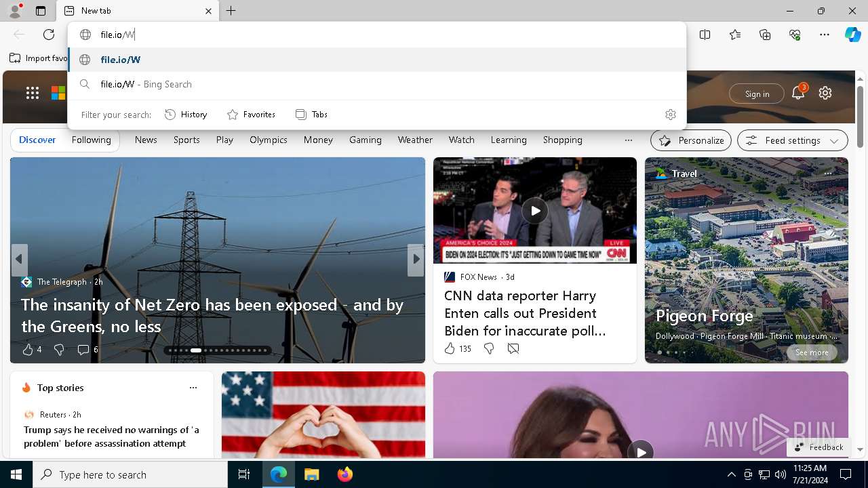Open notifications bell with 3 badge
Screen dimensions: 868x488
(x=798, y=93)
